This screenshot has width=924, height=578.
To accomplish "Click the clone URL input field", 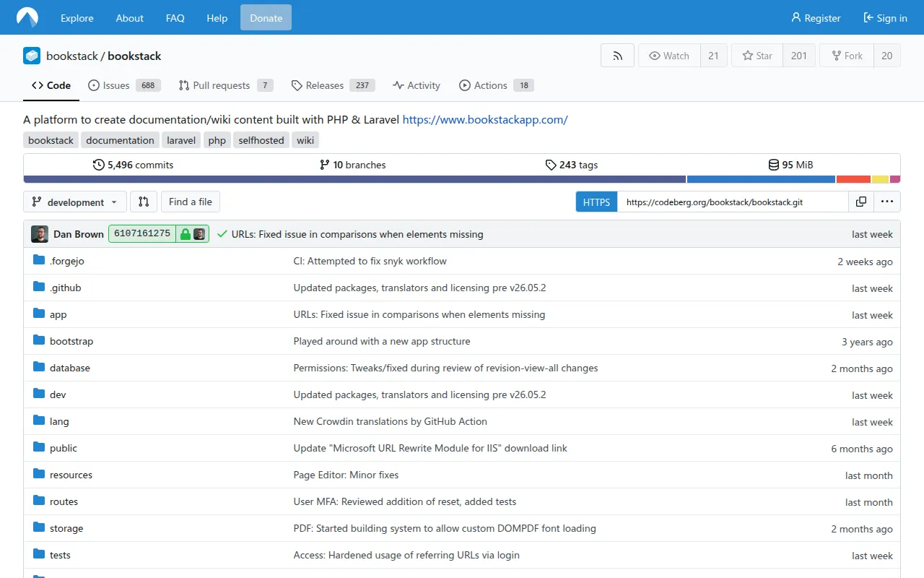I will click(x=733, y=202).
